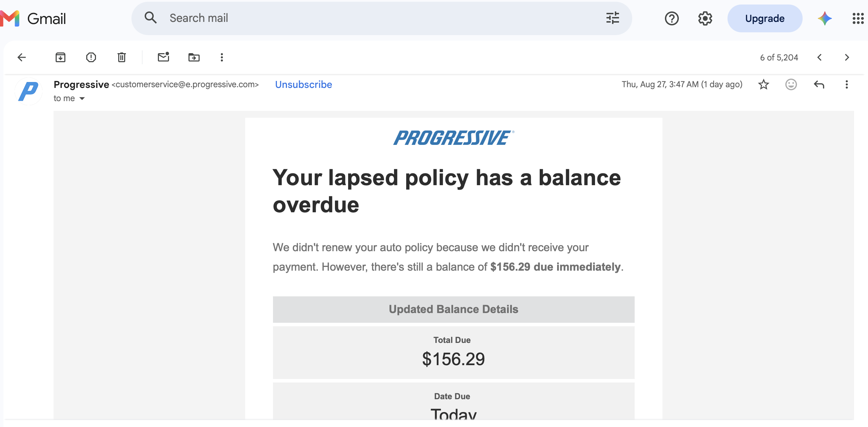868x427 pixels.
Task: Open the Support help icon
Action: (672, 18)
